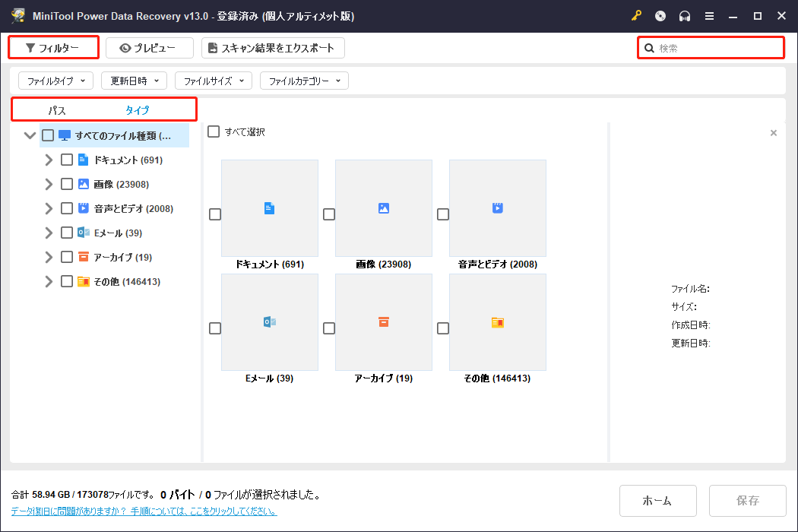Click the key registration icon
The width and height of the screenshot is (798, 532).
[x=636, y=16]
